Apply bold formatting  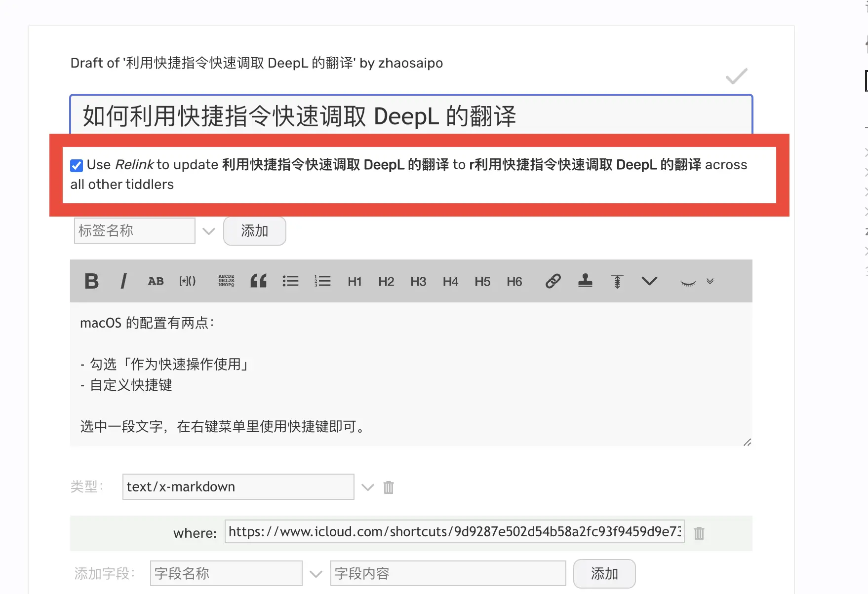(x=92, y=281)
